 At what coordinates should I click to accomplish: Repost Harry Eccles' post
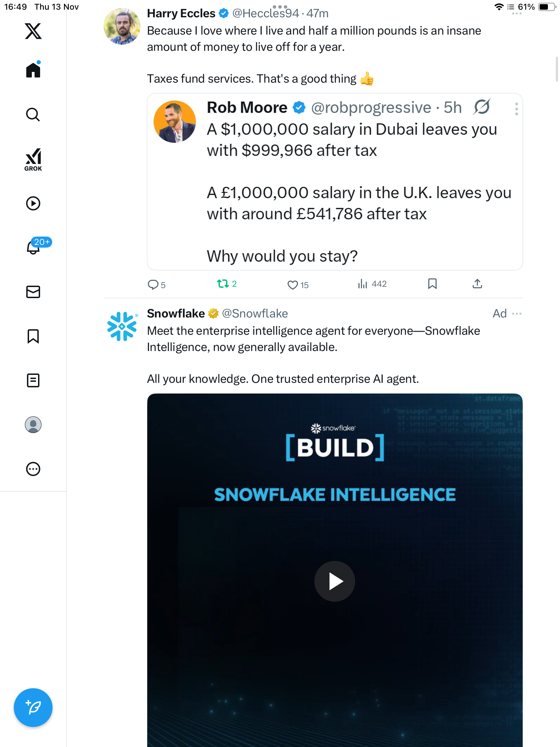(223, 284)
